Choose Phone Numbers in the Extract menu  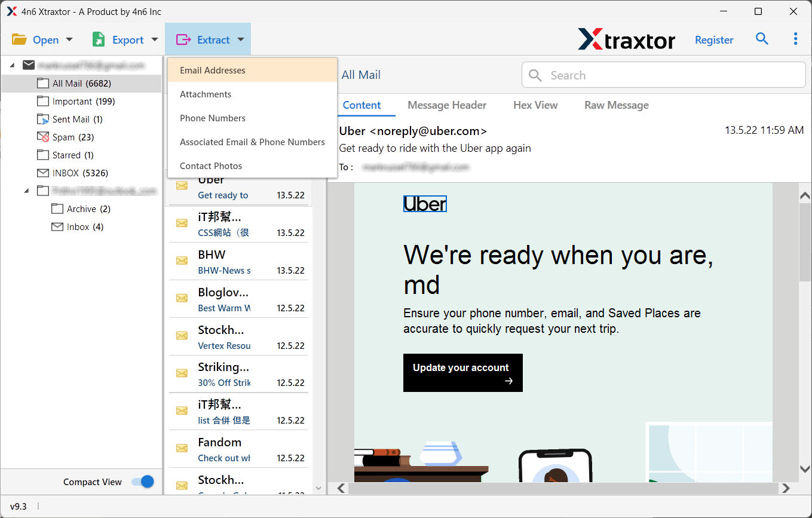(x=213, y=118)
